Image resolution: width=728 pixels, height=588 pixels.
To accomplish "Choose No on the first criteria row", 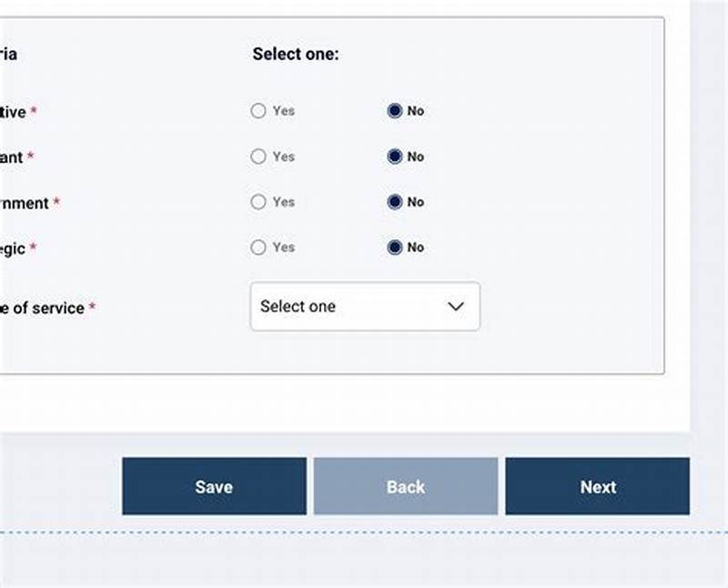I will tap(395, 111).
